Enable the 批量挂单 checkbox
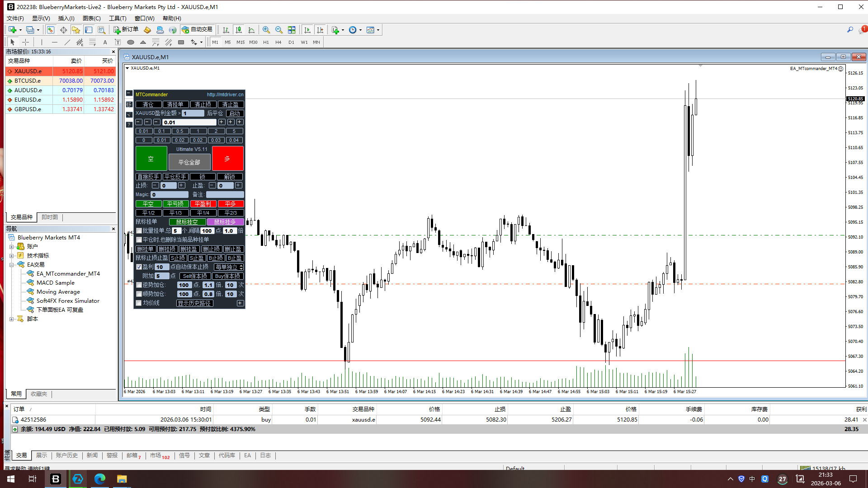Screen dimensions: 868x488 pyautogui.click(x=139, y=231)
